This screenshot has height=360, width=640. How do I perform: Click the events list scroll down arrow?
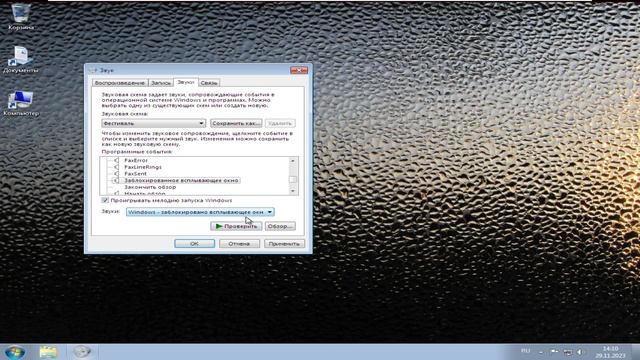tap(293, 191)
